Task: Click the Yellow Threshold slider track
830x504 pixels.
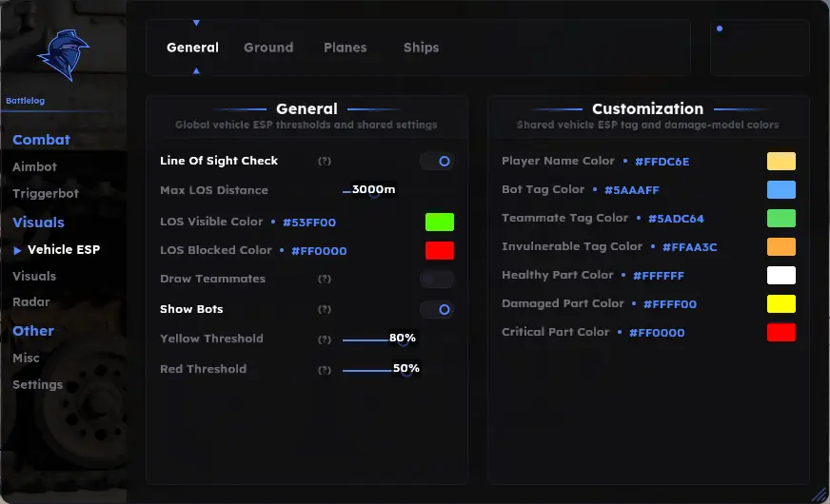Action: point(381,339)
